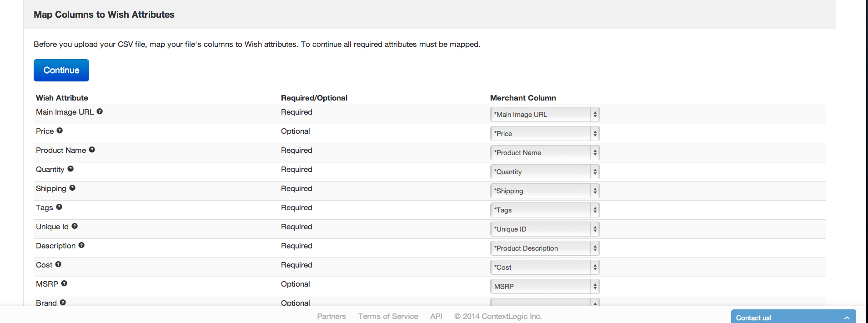868x323 pixels.
Task: Click the Shipping attribute help icon
Action: [x=72, y=188]
